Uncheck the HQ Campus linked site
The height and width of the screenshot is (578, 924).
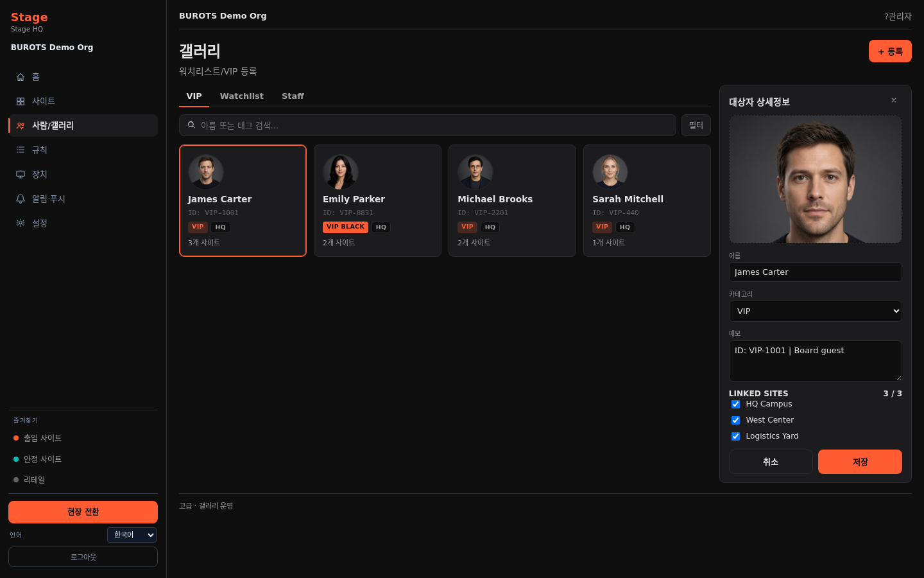735,404
